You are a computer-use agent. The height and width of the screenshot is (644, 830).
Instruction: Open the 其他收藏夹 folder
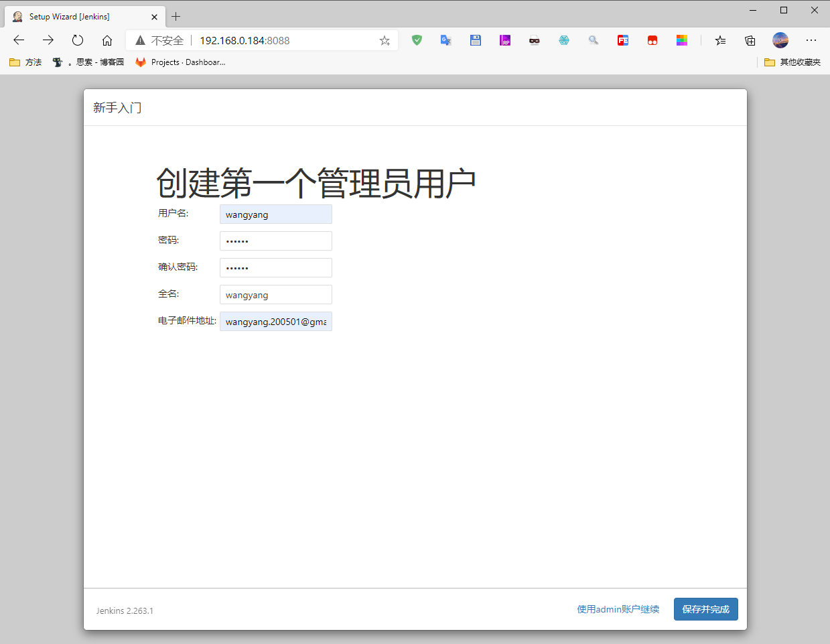click(792, 62)
